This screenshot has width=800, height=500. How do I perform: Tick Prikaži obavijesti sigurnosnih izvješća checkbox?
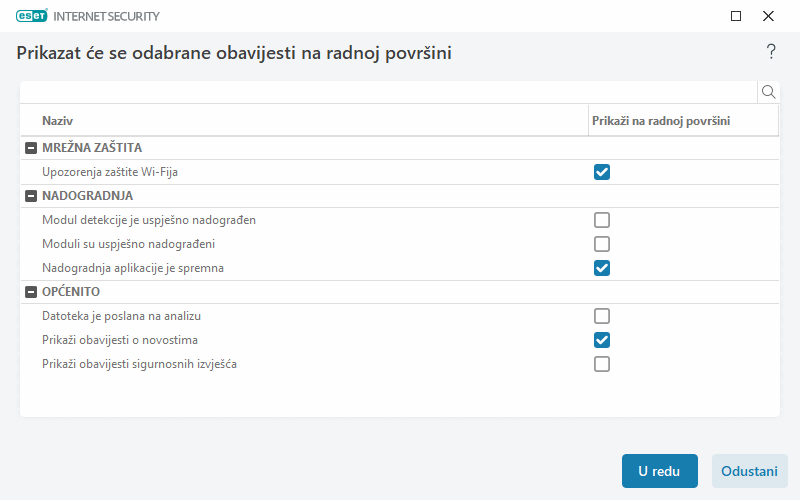point(602,364)
